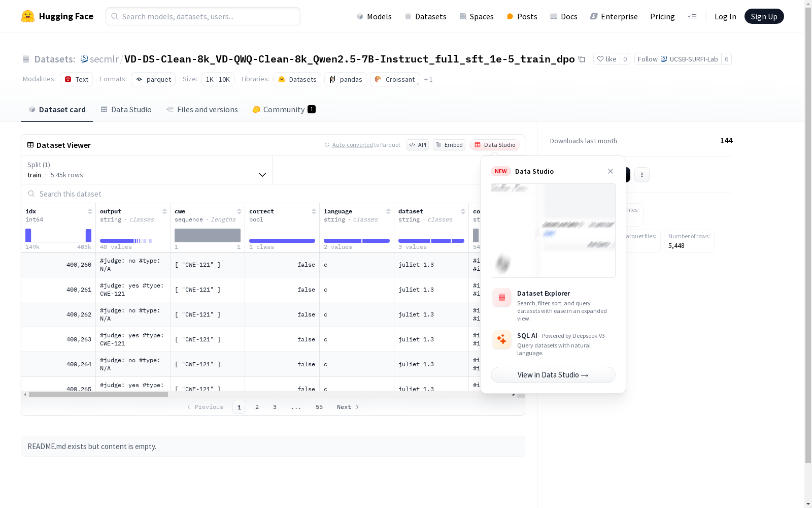
Task: Click the secmlr organization avatar icon
Action: click(x=84, y=59)
